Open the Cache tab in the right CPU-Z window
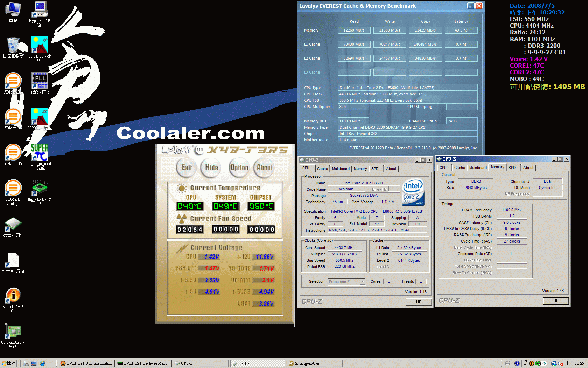Screen dimensions: 588x368 (460, 168)
